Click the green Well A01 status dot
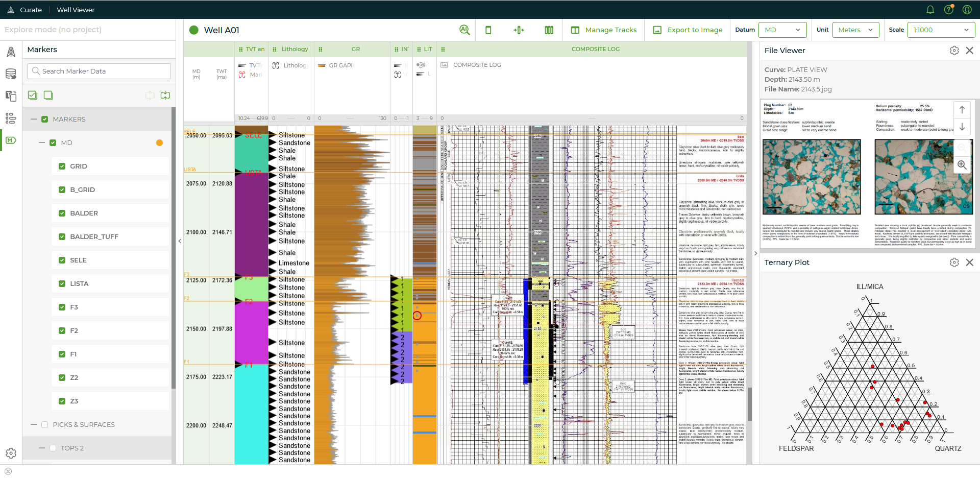The height and width of the screenshot is (478, 980). click(194, 30)
